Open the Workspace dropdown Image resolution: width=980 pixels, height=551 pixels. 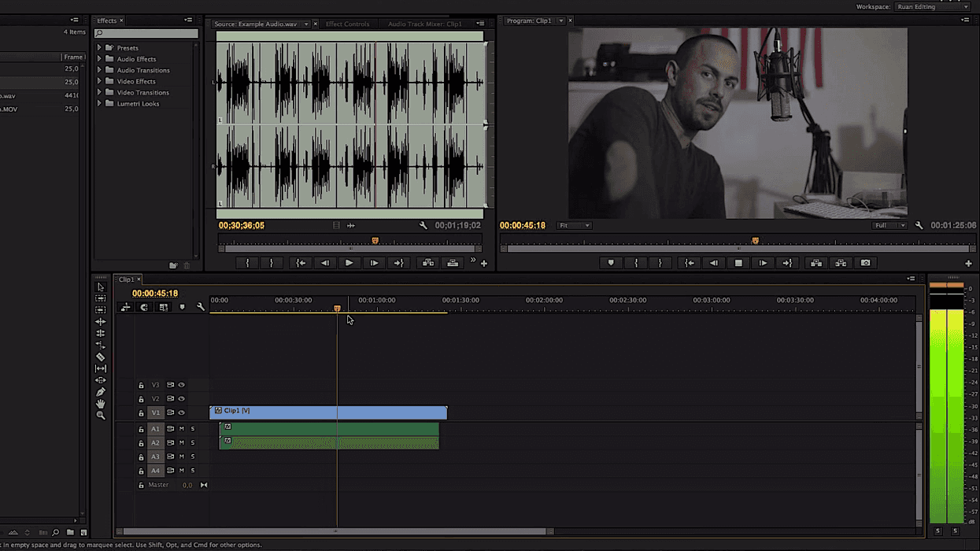(933, 6)
